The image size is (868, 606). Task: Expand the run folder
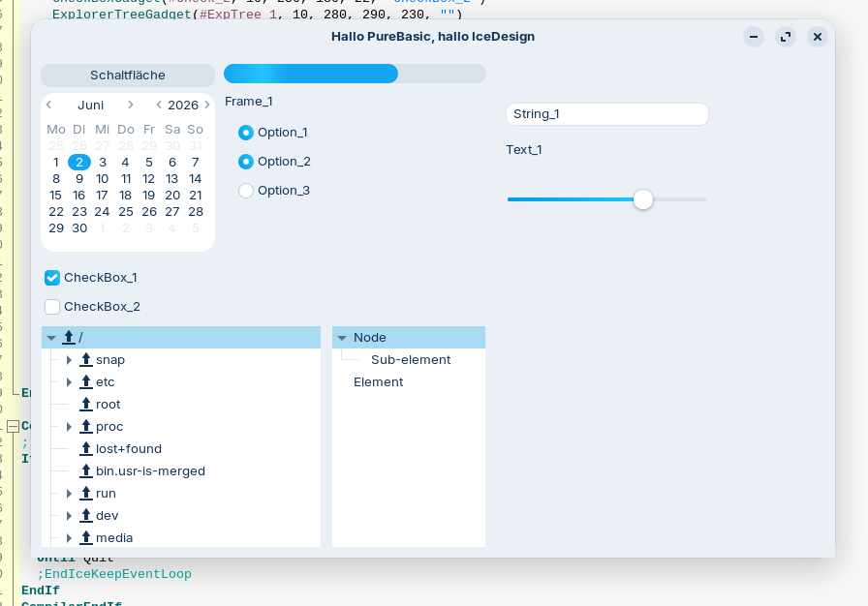(69, 493)
